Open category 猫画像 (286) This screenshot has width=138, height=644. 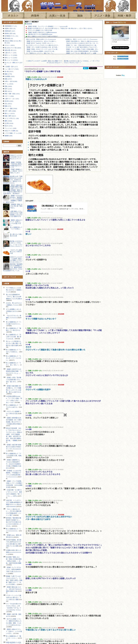(x=8, y=136)
